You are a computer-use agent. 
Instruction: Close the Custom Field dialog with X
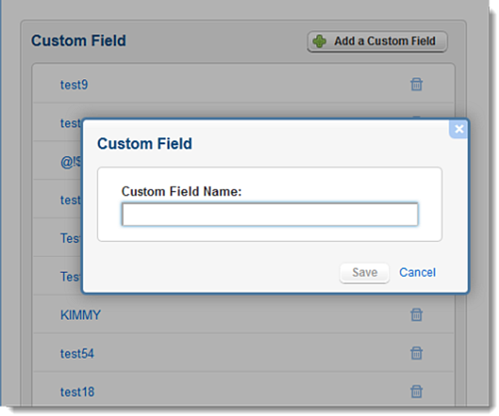point(459,129)
